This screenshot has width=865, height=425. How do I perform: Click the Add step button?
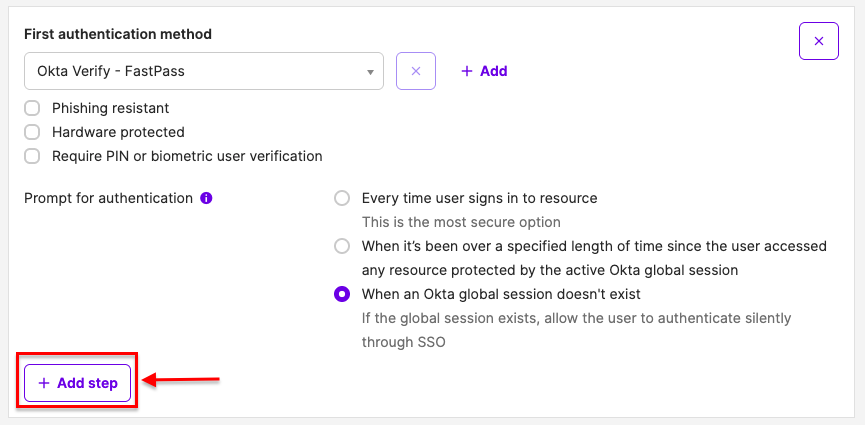(77, 383)
